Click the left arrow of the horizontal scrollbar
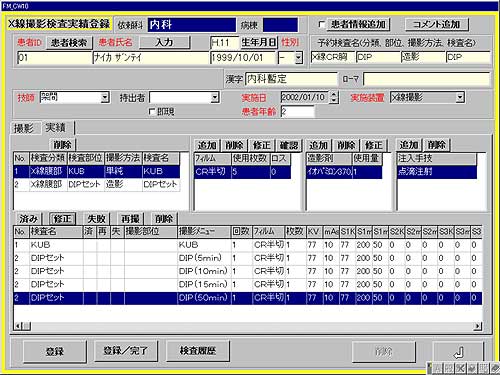Image resolution: width=500 pixels, height=375 pixels. coord(18,326)
